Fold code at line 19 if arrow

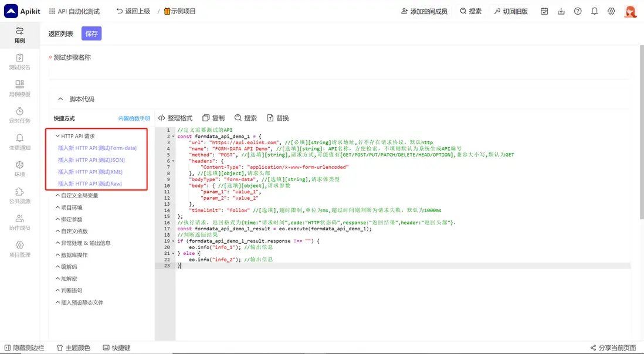(173, 241)
